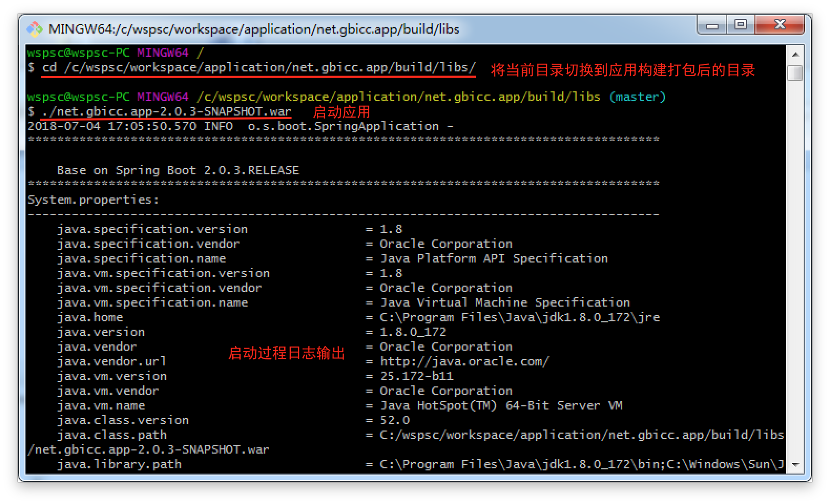Click the red 启动应用 annotation

point(341,112)
